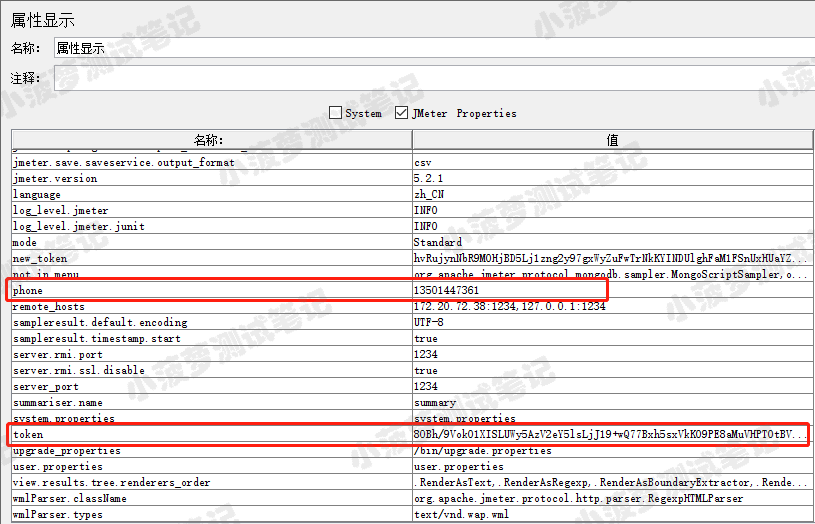
Task: Uncheck the JMeter Properties checkbox
Action: [401, 113]
